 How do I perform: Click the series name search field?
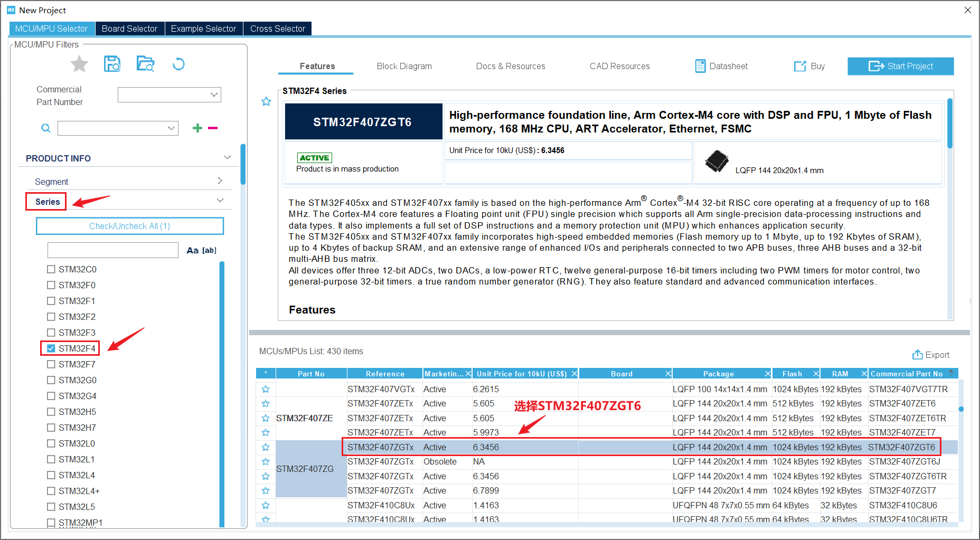pyautogui.click(x=113, y=250)
